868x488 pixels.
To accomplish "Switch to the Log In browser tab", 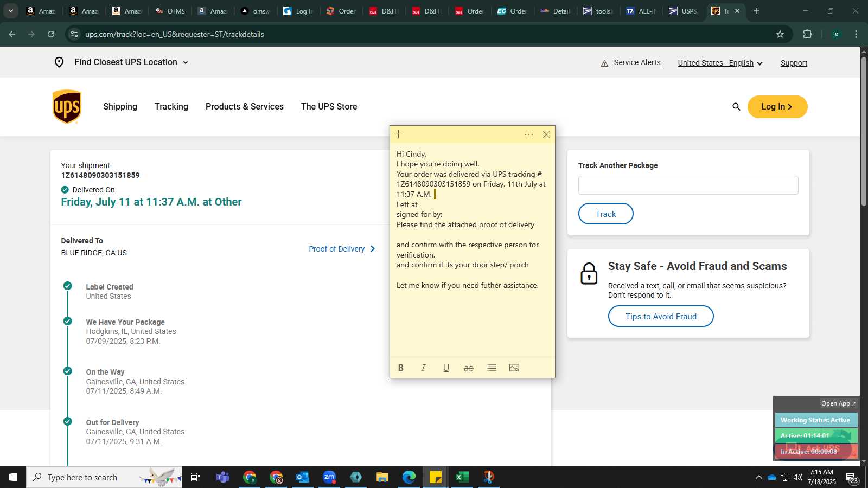I will pos(298,11).
